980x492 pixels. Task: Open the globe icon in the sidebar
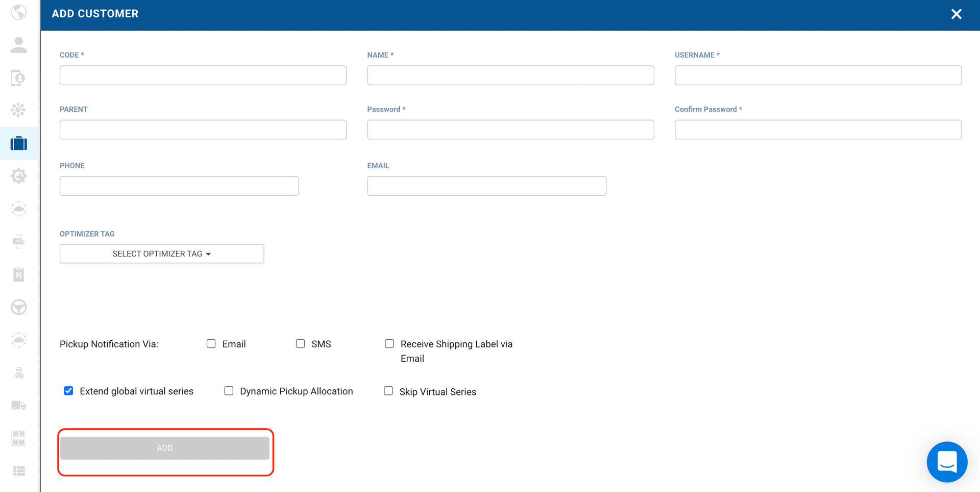point(19,12)
